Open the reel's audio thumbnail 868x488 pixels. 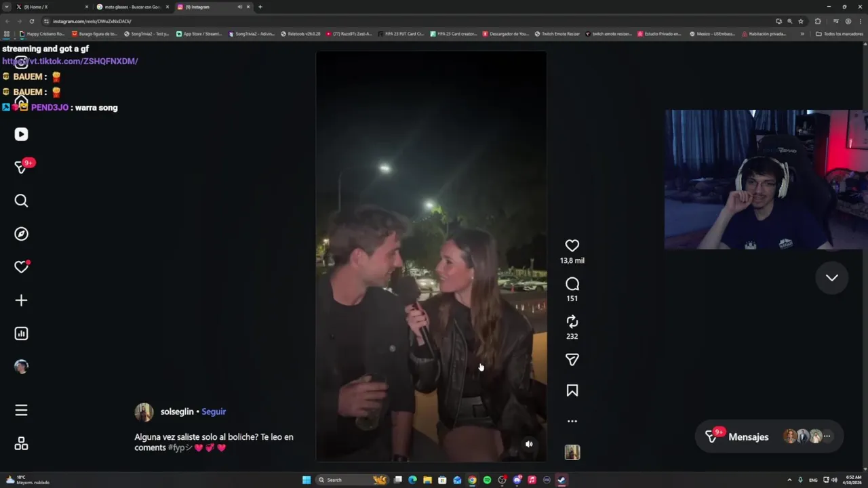point(572,452)
